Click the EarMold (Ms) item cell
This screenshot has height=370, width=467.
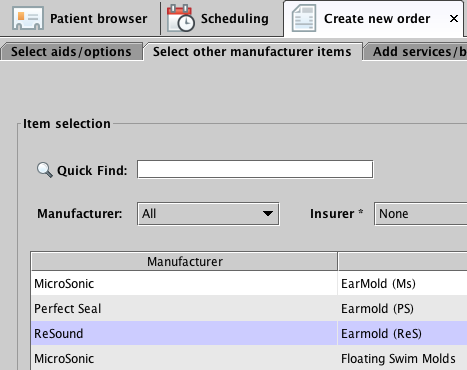pyautogui.click(x=402, y=284)
